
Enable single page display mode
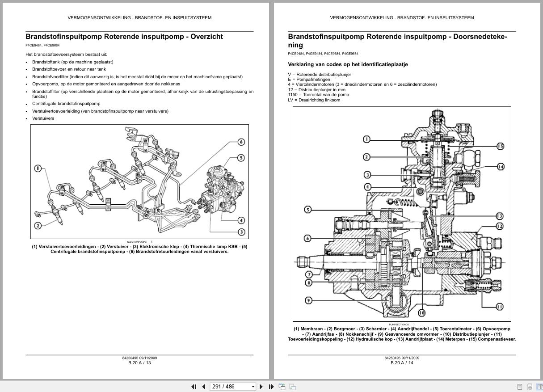(520, 387)
